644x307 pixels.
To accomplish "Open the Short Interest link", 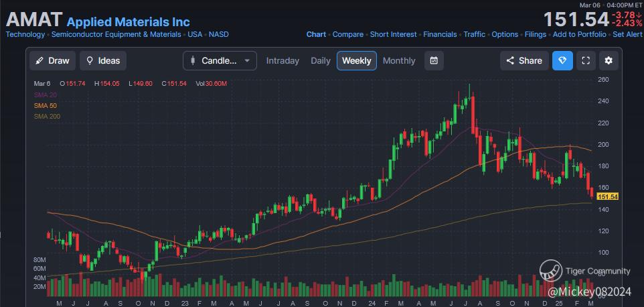I will click(x=393, y=34).
